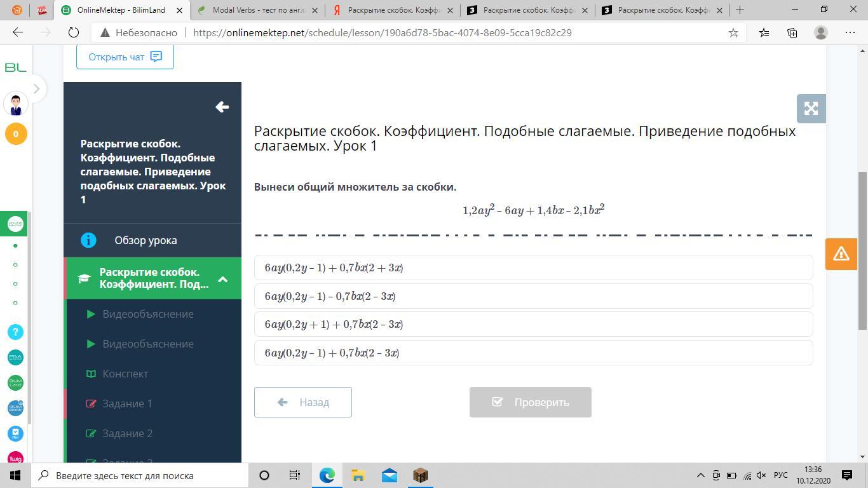Open the browser settings and more menu

point(850,32)
